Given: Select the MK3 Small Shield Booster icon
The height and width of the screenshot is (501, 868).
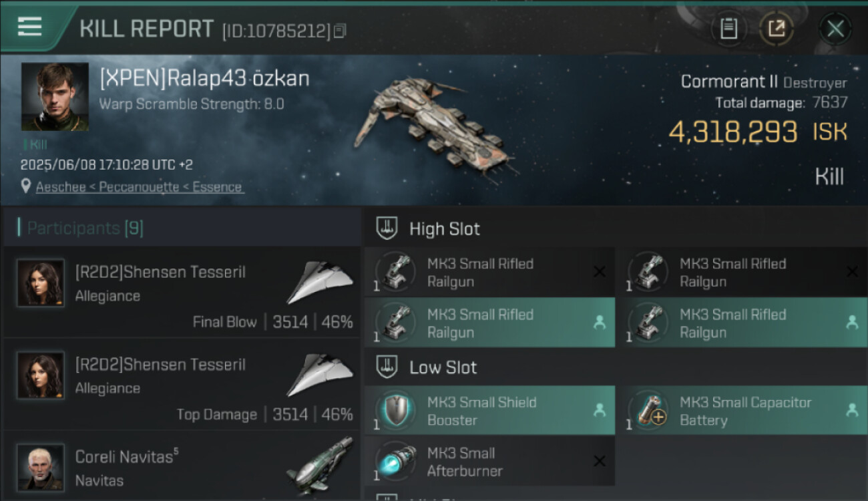Looking at the screenshot, I should (x=397, y=411).
